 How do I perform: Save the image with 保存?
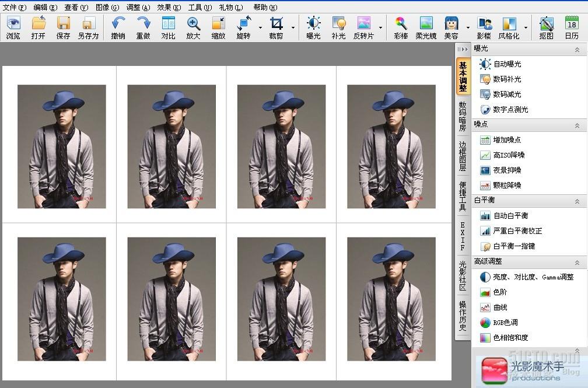click(63, 28)
